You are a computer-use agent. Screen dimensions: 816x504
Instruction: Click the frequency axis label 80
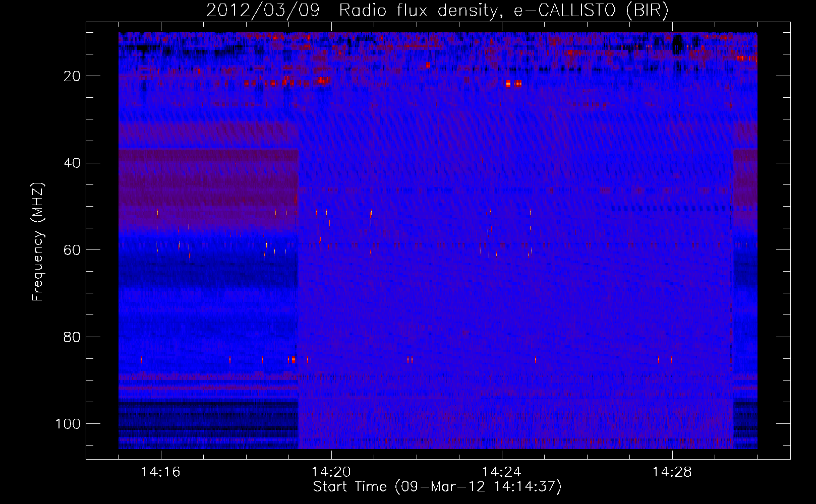(72, 337)
